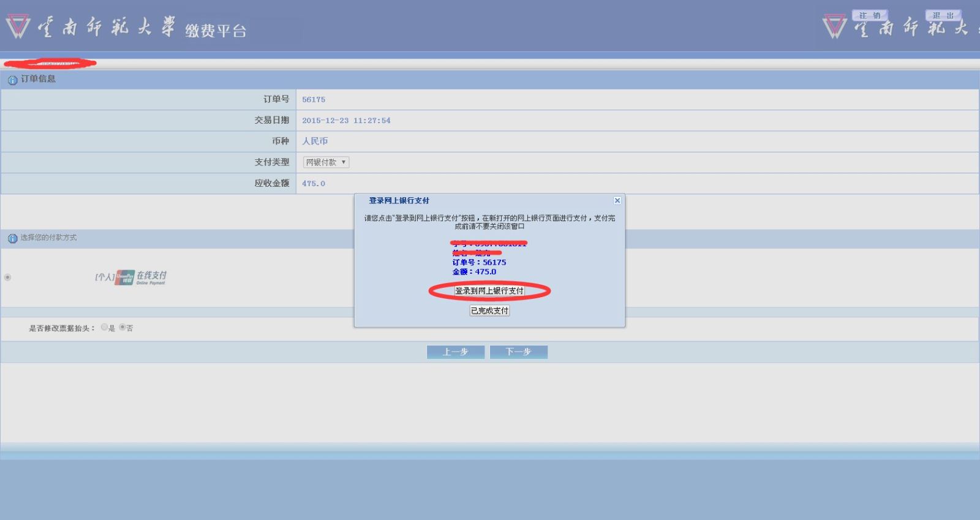980x520 pixels.
Task: Click the triangle logo in the top-right header
Action: pyautogui.click(x=834, y=27)
